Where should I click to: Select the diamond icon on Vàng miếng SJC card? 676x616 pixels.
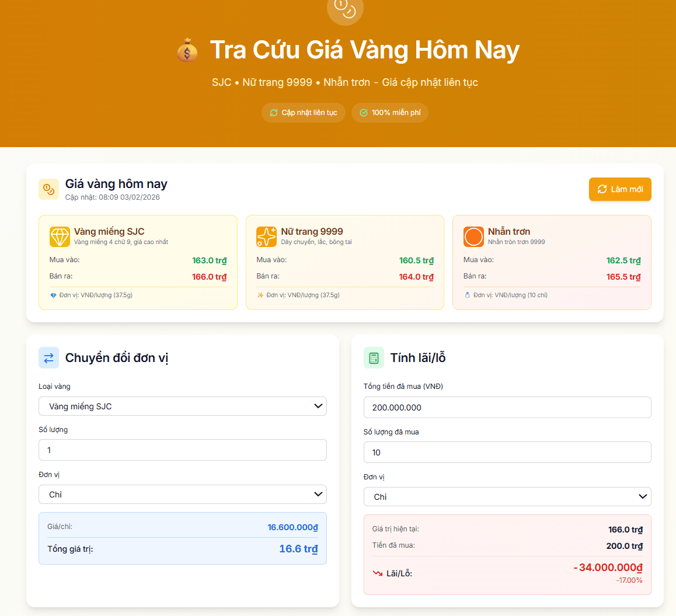pos(58,236)
